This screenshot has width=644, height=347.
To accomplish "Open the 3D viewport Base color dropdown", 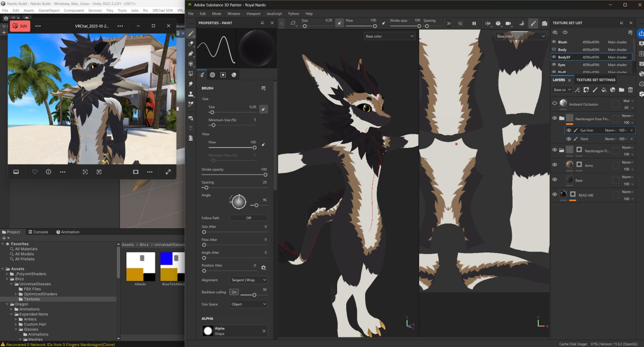I will (x=389, y=36).
